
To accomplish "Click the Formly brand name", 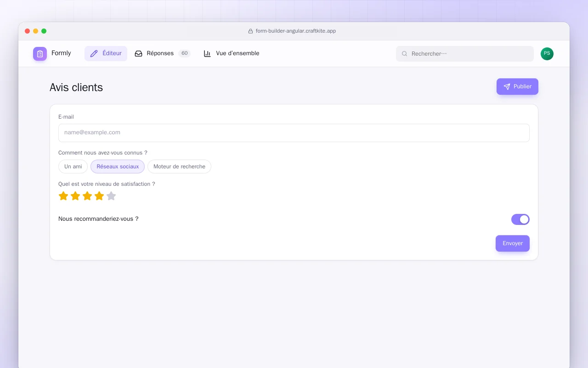I will point(61,53).
